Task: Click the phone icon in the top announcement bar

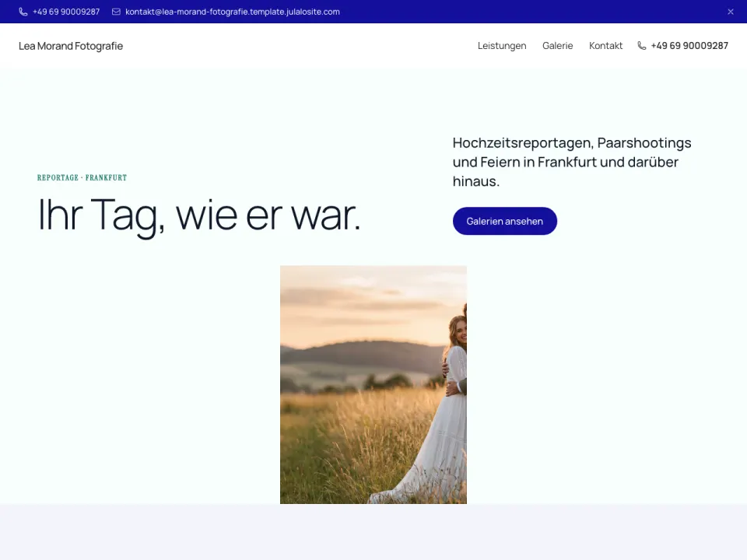Action: (23, 12)
